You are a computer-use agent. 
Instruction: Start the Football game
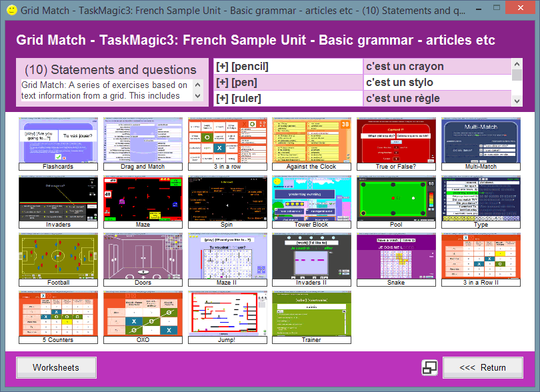(x=58, y=260)
